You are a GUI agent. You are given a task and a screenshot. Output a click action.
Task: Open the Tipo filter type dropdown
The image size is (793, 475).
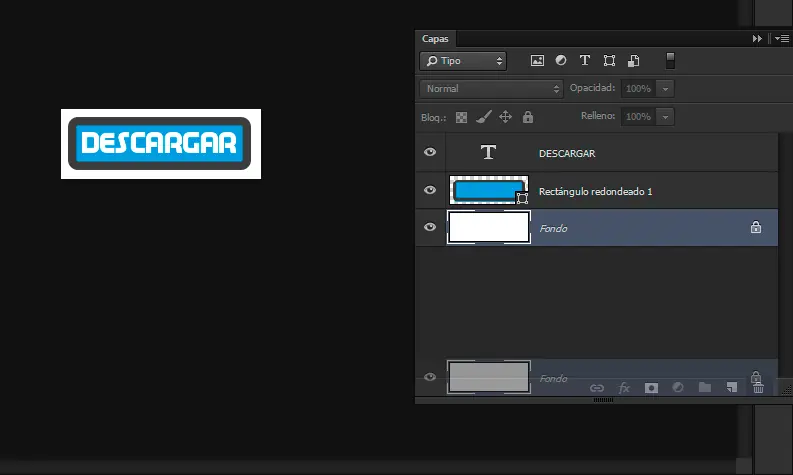[463, 61]
